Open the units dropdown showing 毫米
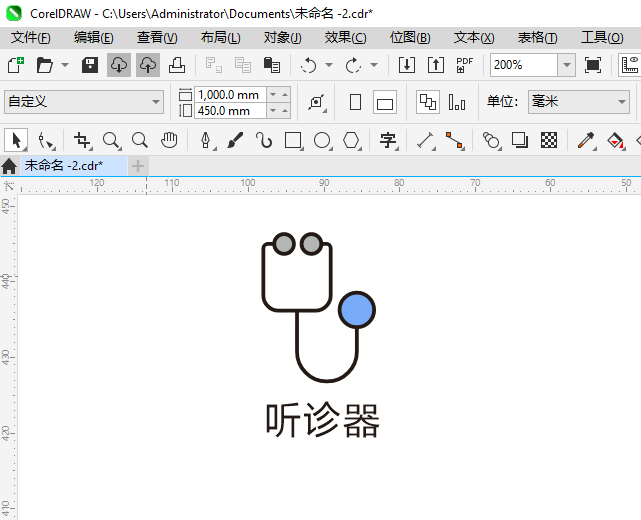Screen dimensions: 641x520 click(578, 102)
